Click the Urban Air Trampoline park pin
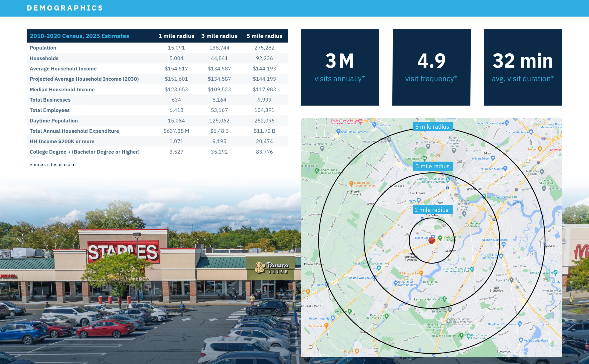The height and width of the screenshot is (364, 589). [x=472, y=269]
